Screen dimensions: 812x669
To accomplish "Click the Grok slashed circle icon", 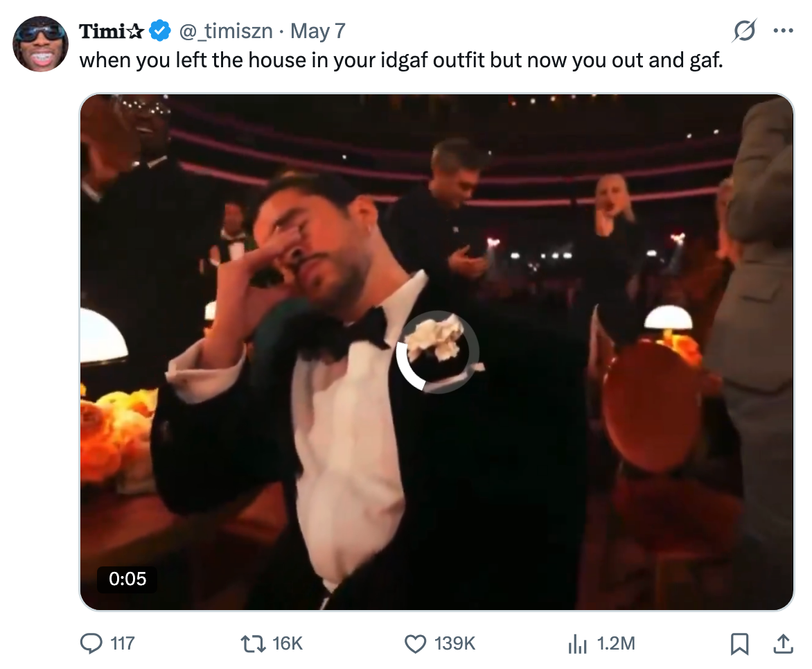I will (x=744, y=31).
